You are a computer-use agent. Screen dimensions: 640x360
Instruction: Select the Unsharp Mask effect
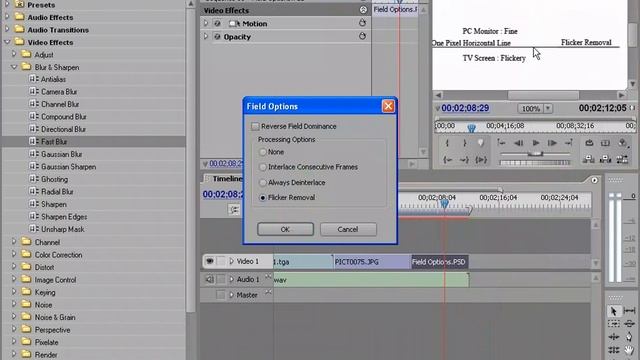tap(62, 229)
